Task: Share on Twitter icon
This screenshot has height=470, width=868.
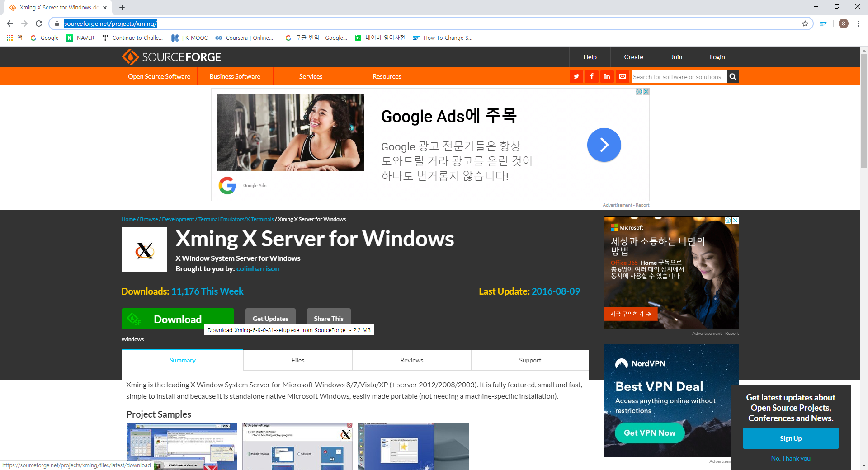Action: coord(576,76)
